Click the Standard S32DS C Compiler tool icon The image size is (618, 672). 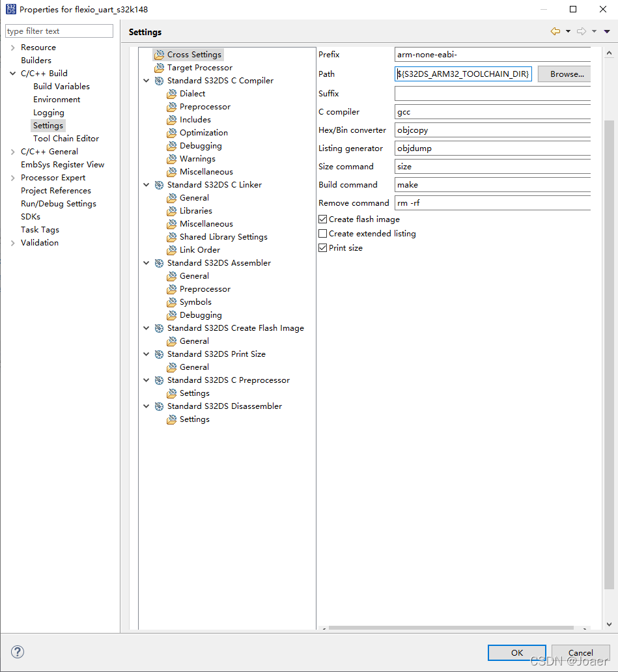click(x=159, y=81)
